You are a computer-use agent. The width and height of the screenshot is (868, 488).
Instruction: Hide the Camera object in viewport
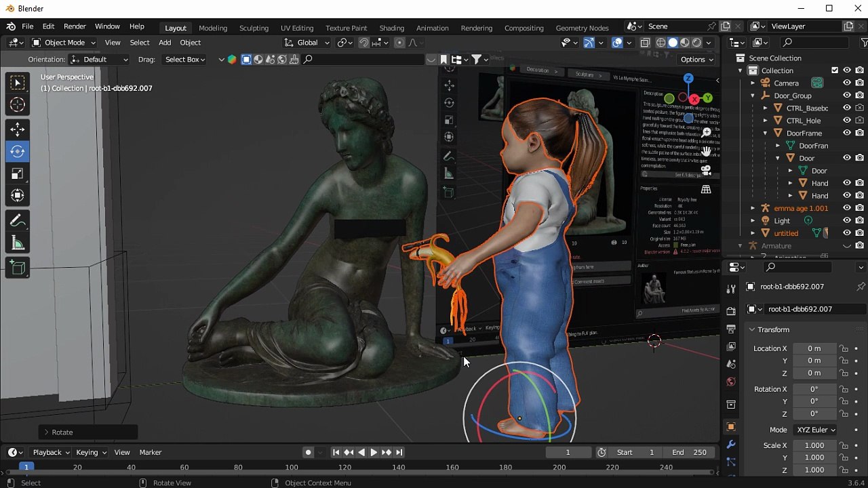(x=846, y=83)
